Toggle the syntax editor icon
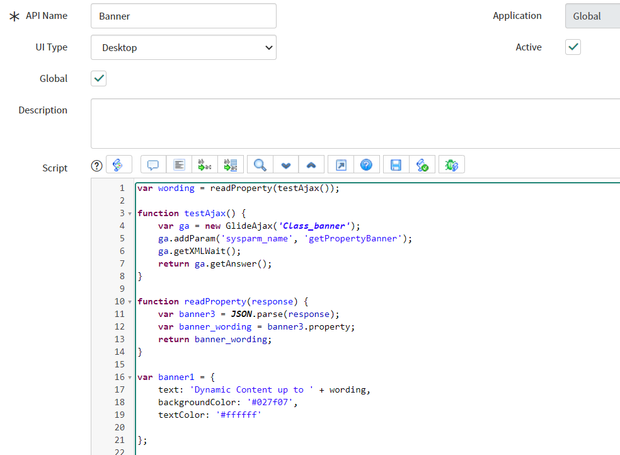This screenshot has height=455, width=620. [x=118, y=165]
